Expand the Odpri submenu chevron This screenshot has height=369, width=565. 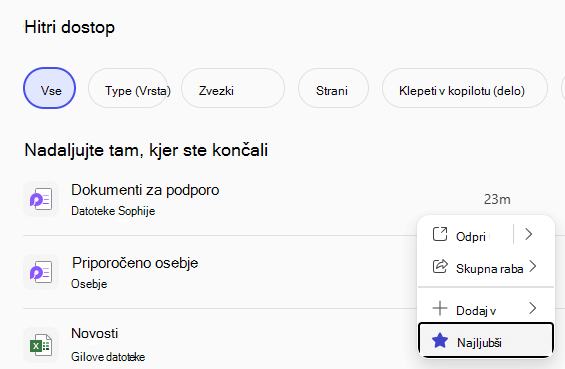(x=529, y=234)
